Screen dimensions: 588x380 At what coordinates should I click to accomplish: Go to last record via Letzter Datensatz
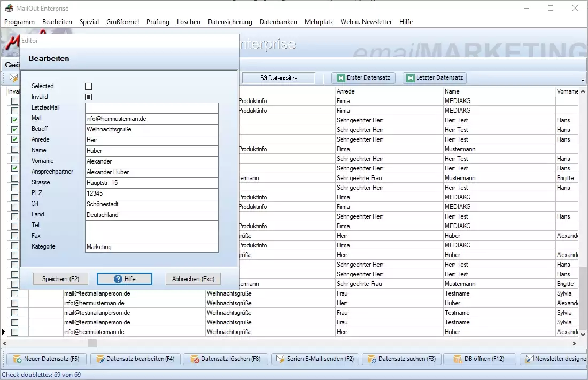434,78
